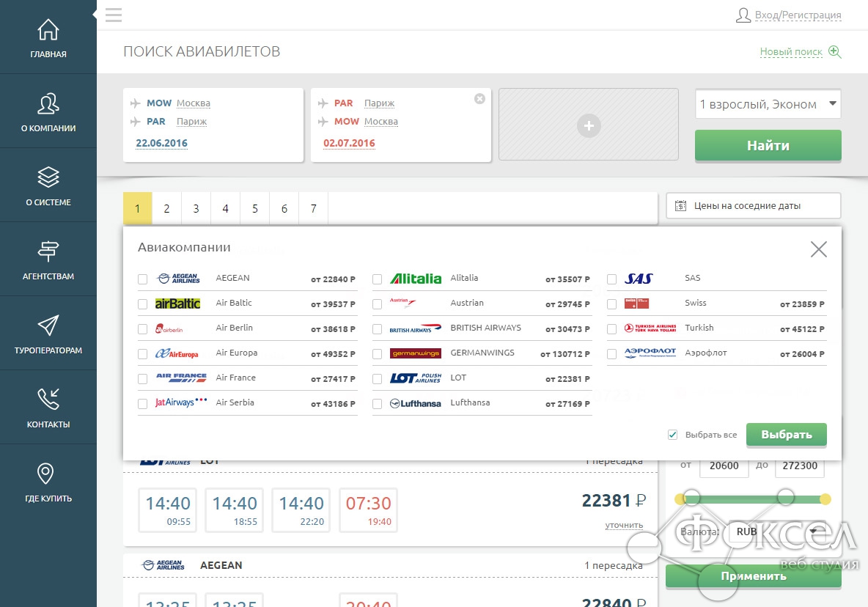
Task: Click the house icon for Главная
Action: click(48, 29)
